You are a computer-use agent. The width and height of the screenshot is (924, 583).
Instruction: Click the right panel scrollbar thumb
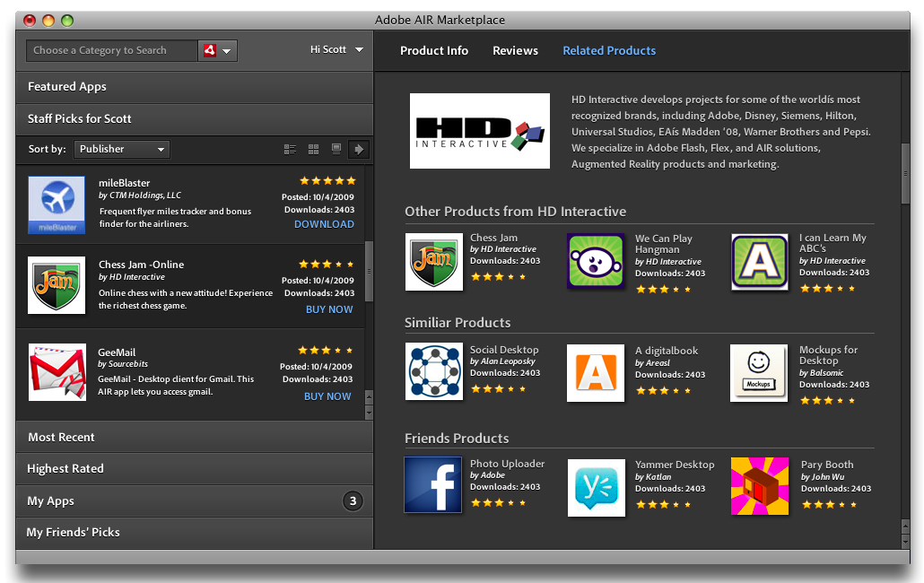tap(906, 173)
